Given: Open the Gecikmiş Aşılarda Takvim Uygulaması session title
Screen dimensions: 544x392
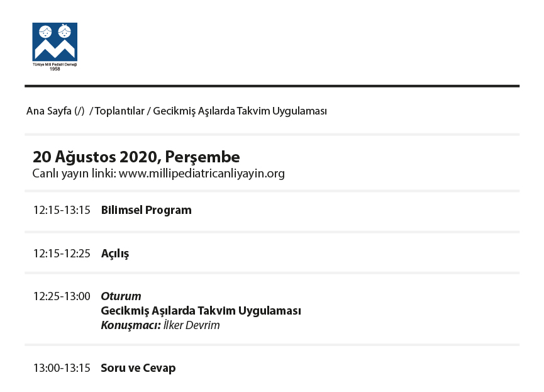Looking at the screenshot, I should 201,311.
